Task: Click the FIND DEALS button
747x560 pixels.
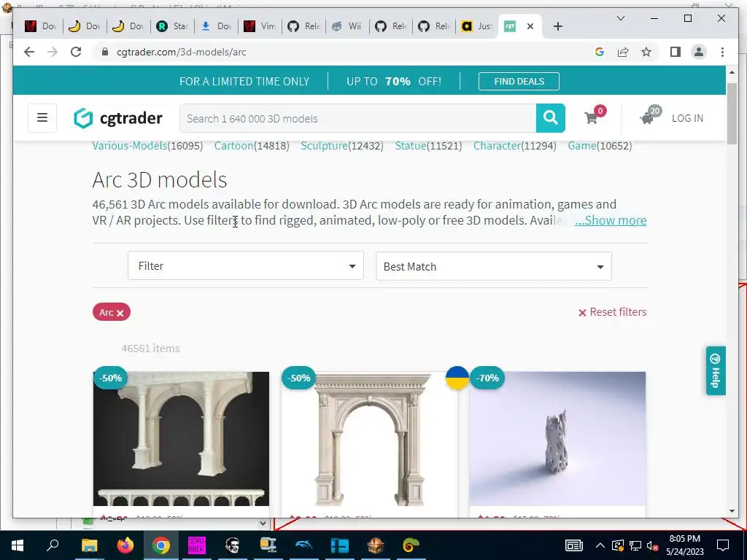Action: 519,82
